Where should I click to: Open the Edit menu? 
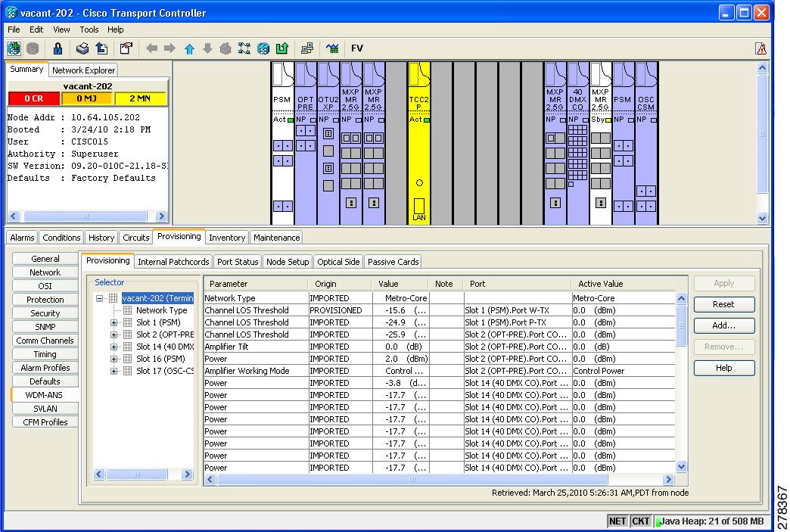(36, 30)
